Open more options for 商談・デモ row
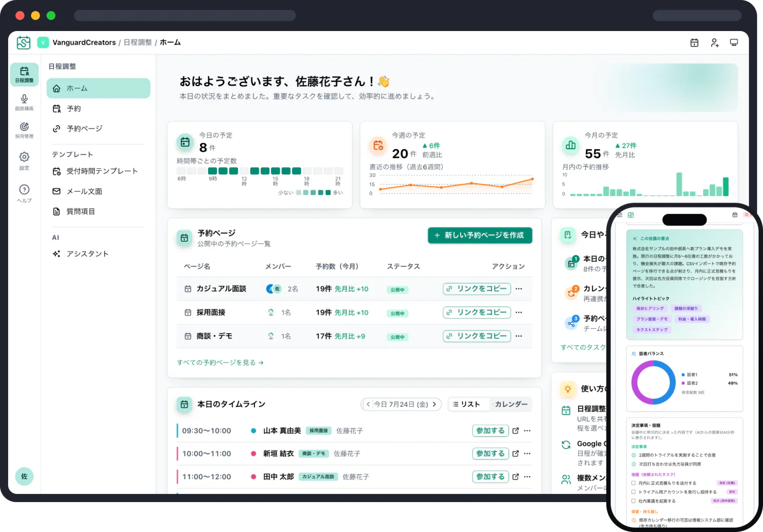This screenshot has height=532, width=763. click(519, 336)
